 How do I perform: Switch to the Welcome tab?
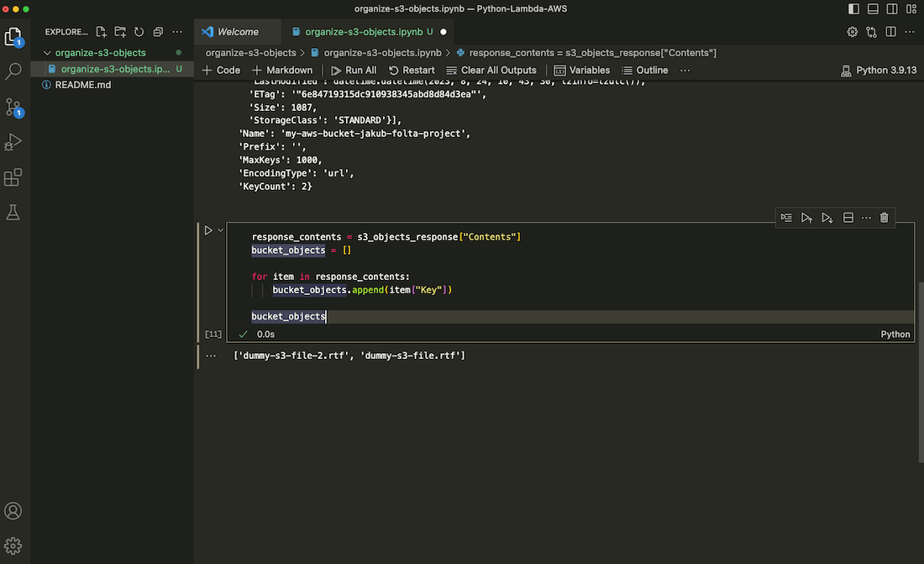click(237, 32)
